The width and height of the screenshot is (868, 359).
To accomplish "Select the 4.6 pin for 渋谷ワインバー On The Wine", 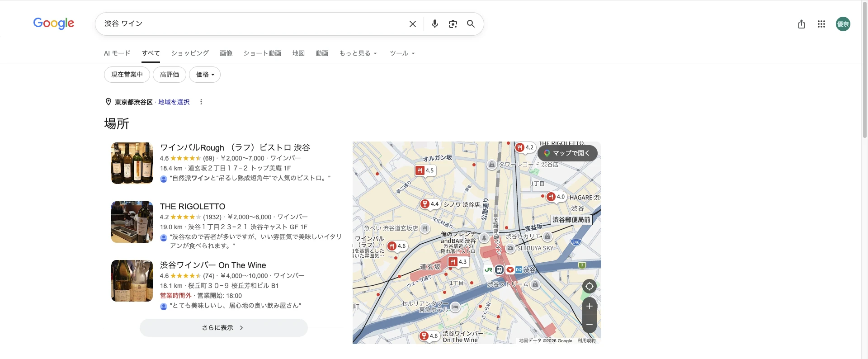I will (429, 336).
